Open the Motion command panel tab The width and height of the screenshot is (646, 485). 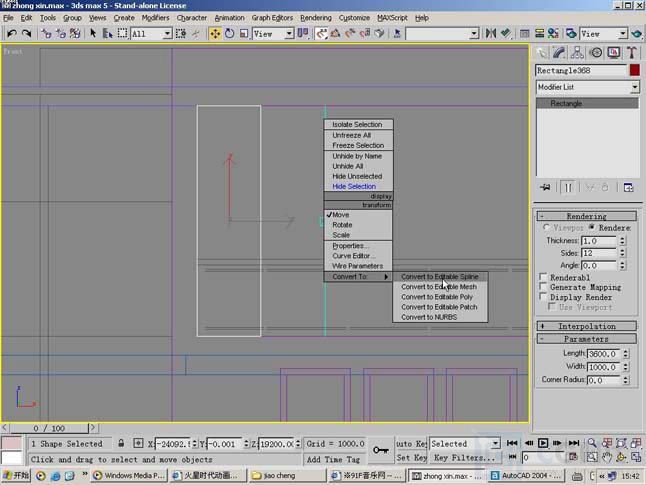(x=596, y=53)
